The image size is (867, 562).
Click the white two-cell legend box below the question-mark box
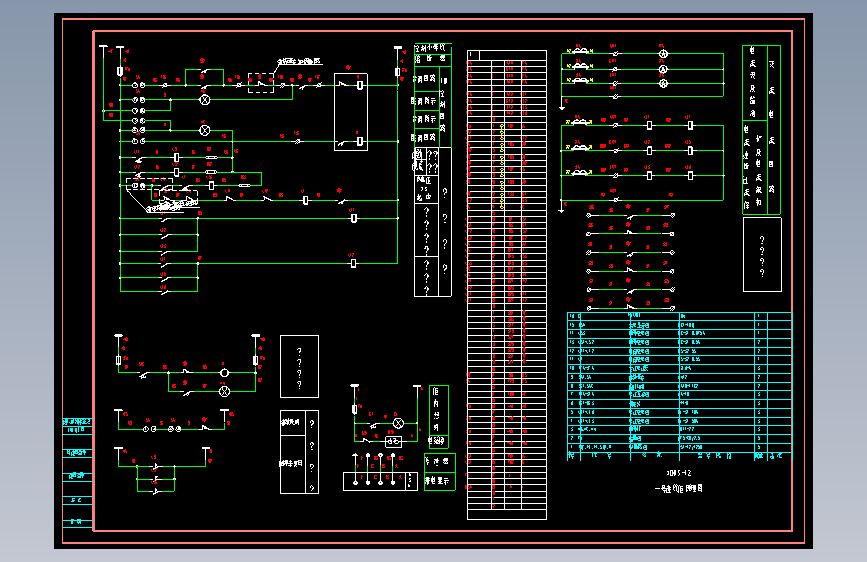299,452
